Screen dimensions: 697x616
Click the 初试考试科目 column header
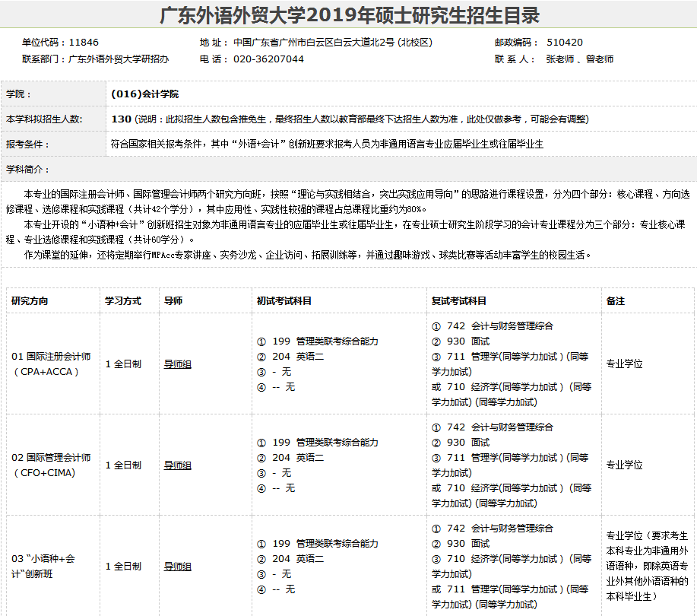click(x=284, y=300)
